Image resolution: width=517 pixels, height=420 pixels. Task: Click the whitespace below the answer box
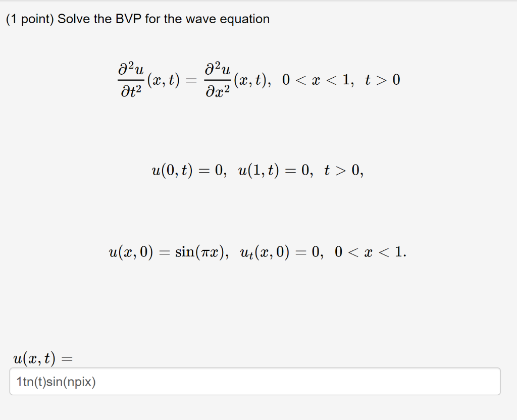click(x=252, y=409)
